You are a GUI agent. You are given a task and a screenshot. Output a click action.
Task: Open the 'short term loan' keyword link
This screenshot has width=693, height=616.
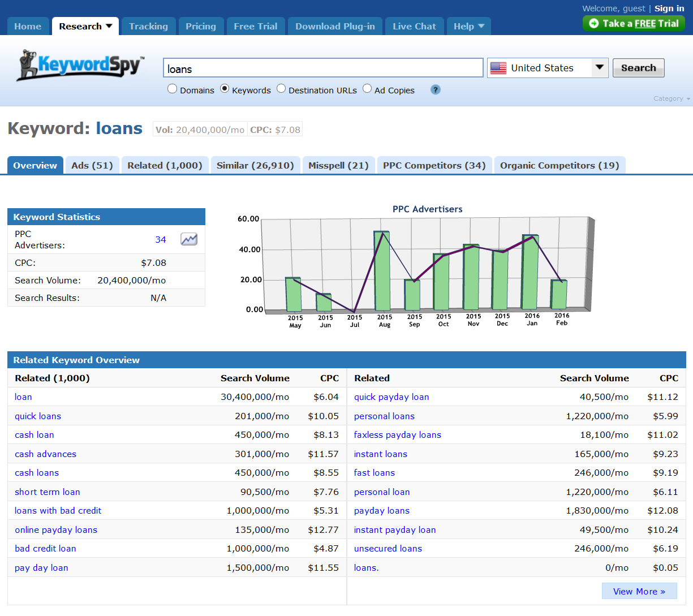pos(48,492)
